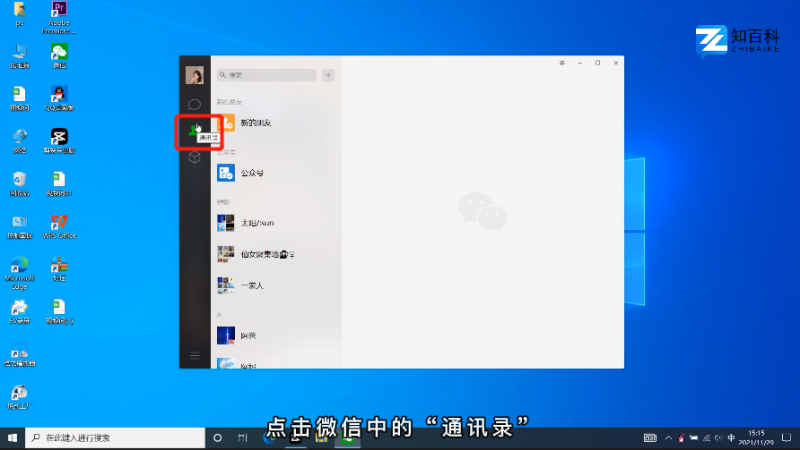800x450 pixels.
Task: Select the QQ penguin desktop shortcut
Action: click(59, 98)
